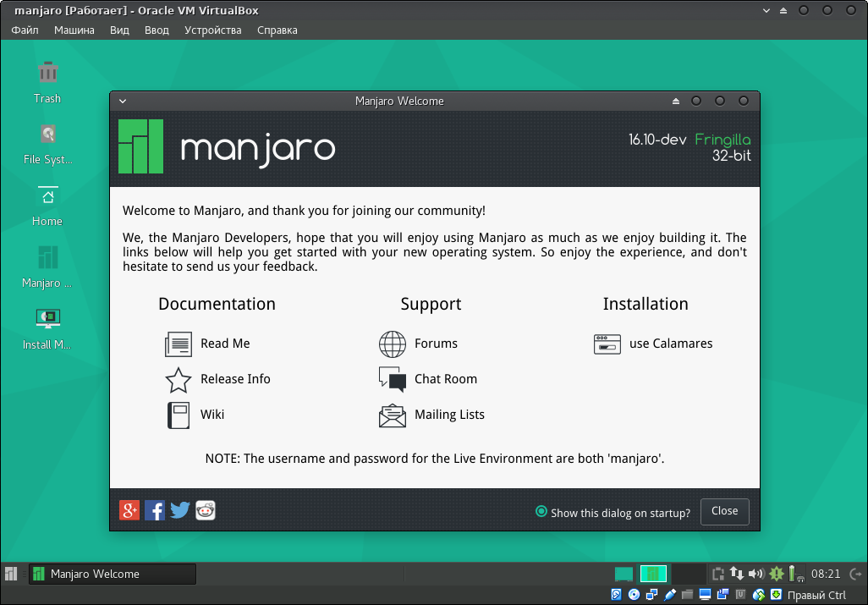Click the panel logout arrow icon

pos(855,574)
